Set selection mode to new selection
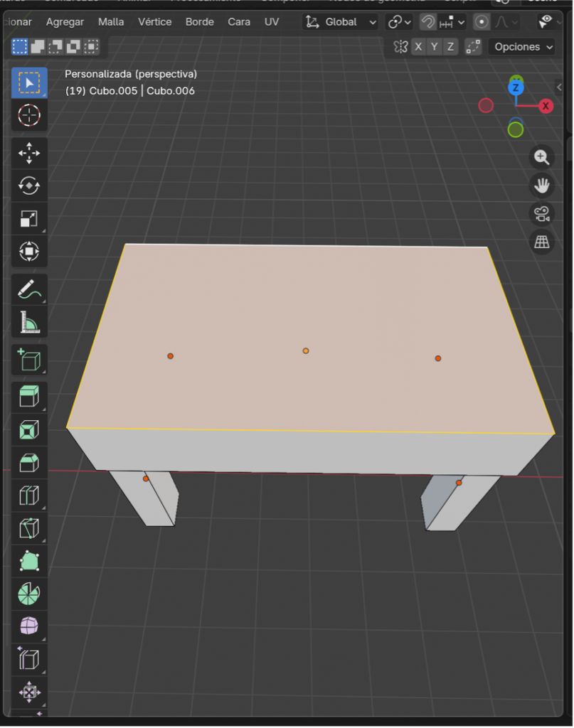Image resolution: width=574 pixels, height=728 pixels. pos(20,46)
